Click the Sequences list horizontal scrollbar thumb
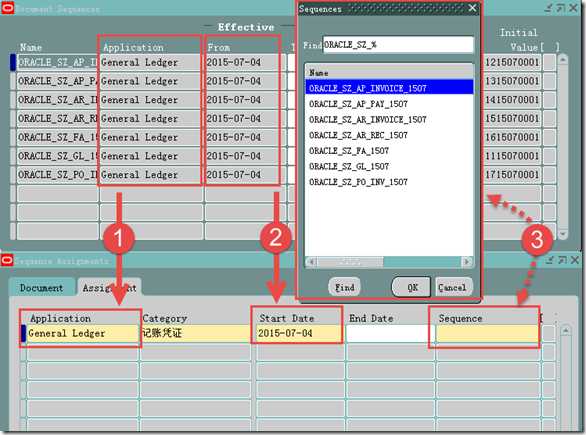Screen dimensions: 586x435 click(x=350, y=262)
